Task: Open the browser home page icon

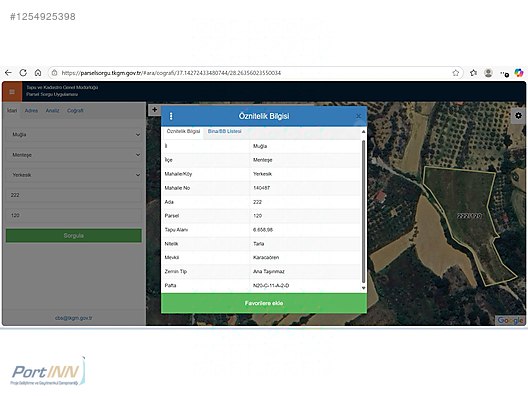Action: [x=38, y=73]
